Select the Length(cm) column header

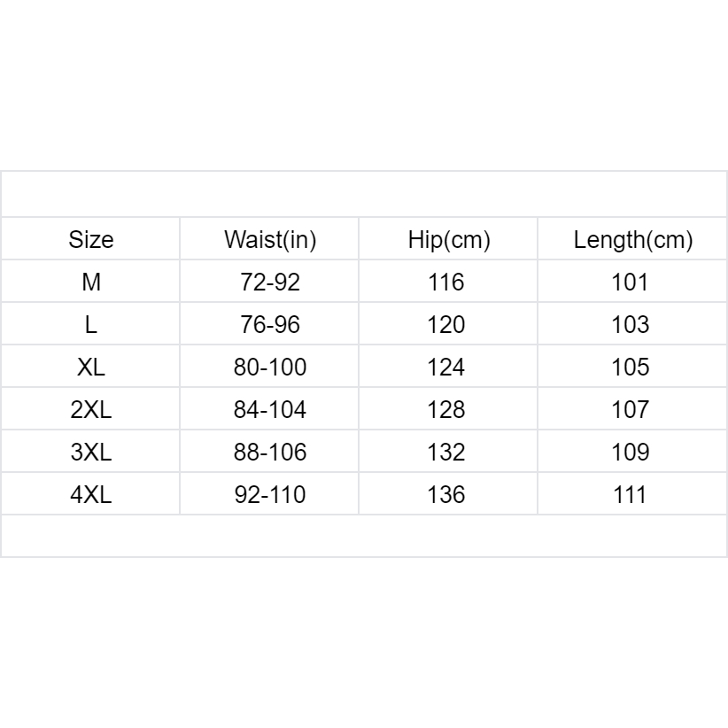pos(632,239)
